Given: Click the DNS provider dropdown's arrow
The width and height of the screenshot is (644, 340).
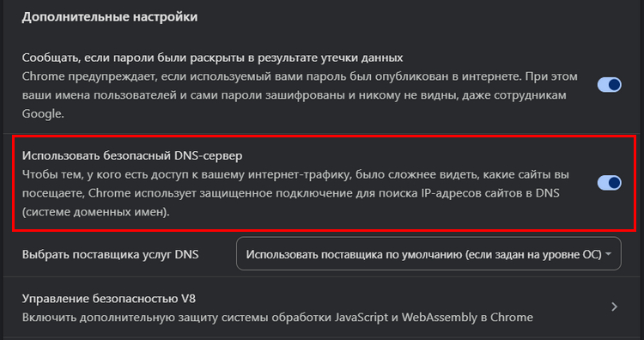Looking at the screenshot, I should click(608, 254).
